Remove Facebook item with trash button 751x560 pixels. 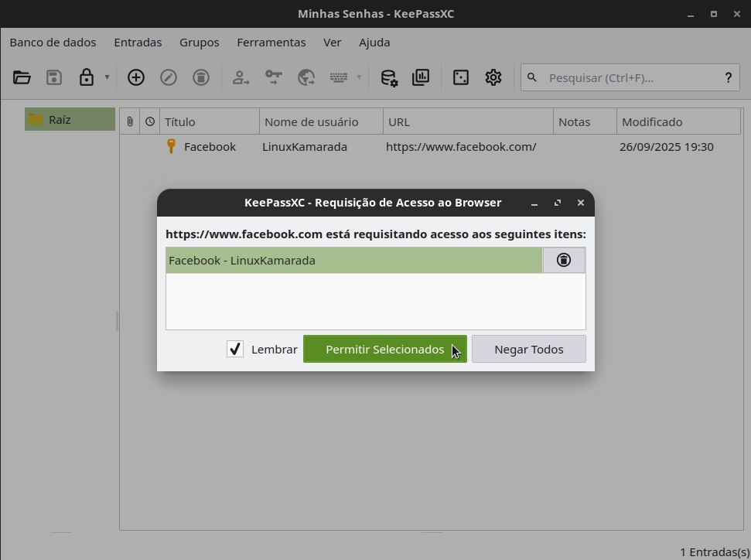coord(564,260)
